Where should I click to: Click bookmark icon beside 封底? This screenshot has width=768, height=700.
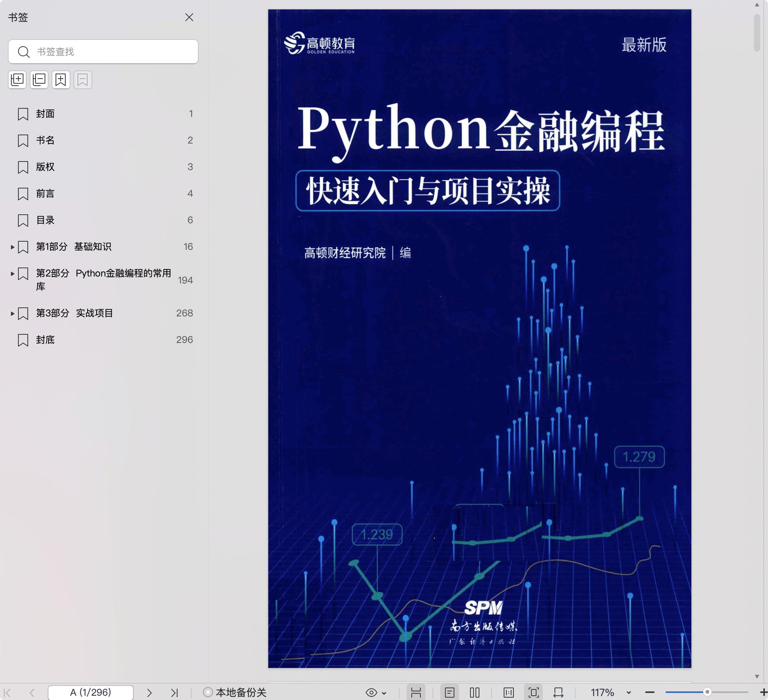coord(23,340)
